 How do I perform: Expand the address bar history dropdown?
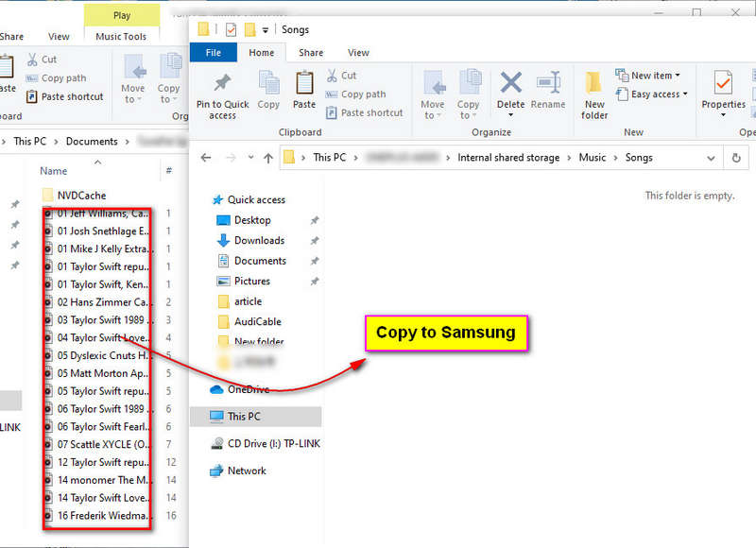pyautogui.click(x=711, y=158)
